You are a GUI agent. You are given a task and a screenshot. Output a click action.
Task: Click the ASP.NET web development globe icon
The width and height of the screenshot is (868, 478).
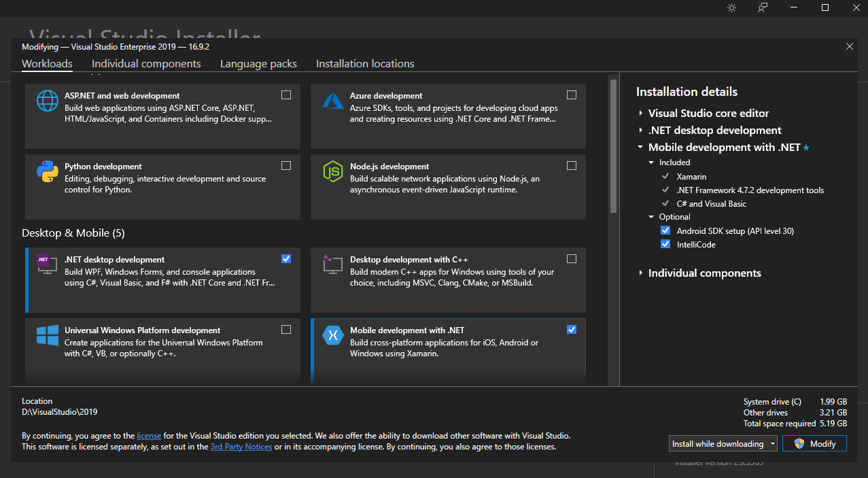pyautogui.click(x=48, y=101)
